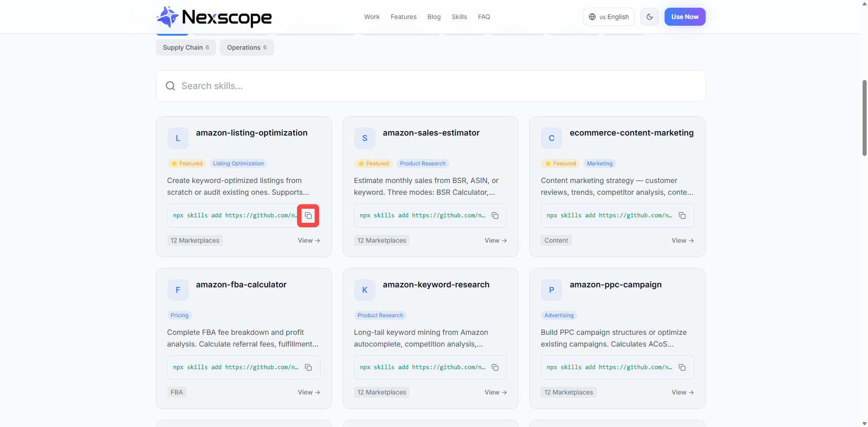Open the FAQ page
The width and height of the screenshot is (868, 427).
483,17
